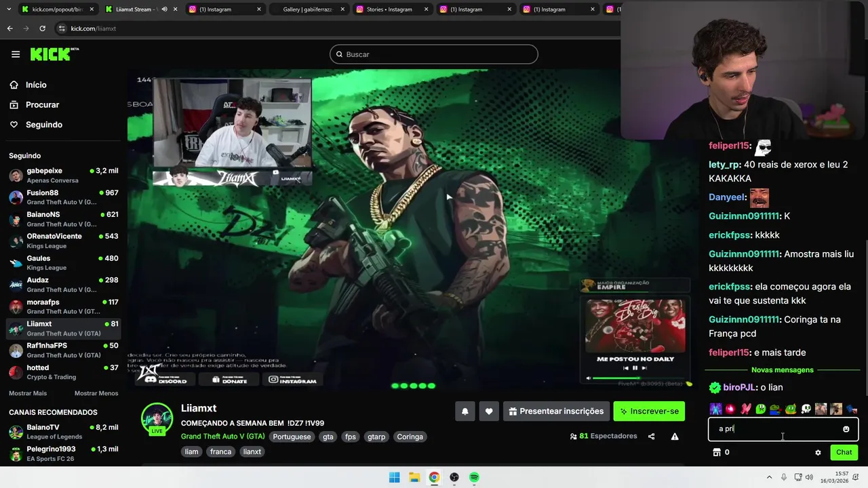Viewport: 868px width, 488px height.
Task: Insert the green frog emote with knife
Action: point(791,409)
